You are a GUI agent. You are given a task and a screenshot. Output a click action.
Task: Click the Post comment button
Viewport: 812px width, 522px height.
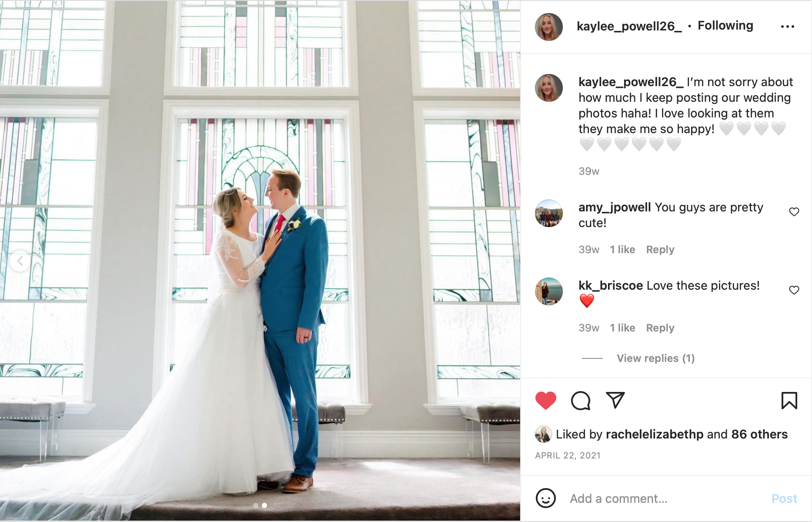click(784, 499)
